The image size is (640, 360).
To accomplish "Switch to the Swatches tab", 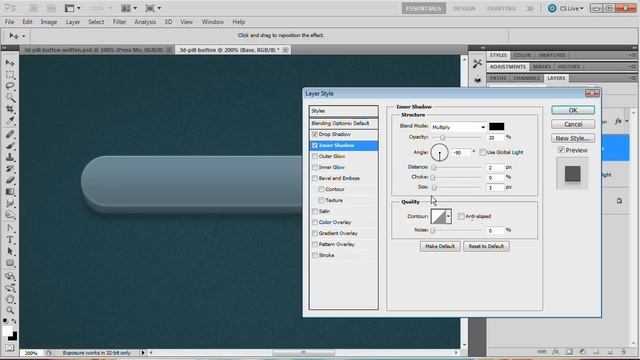I will [x=551, y=55].
